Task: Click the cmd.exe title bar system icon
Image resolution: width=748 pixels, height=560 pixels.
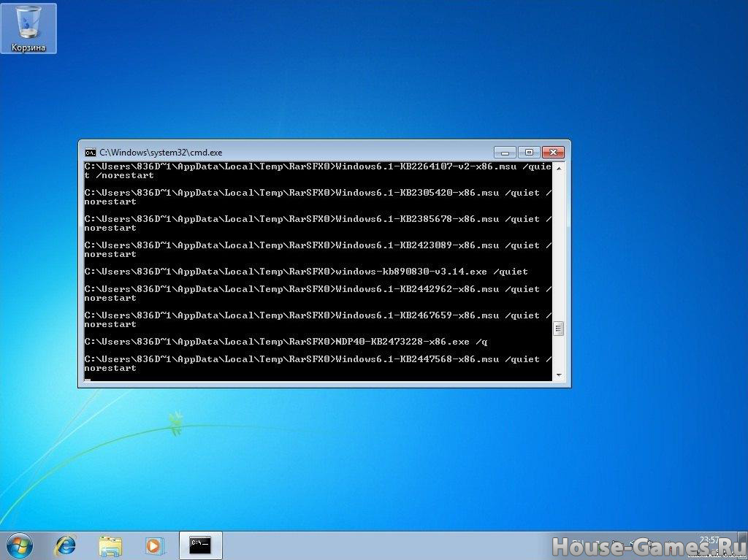Action: [x=90, y=153]
